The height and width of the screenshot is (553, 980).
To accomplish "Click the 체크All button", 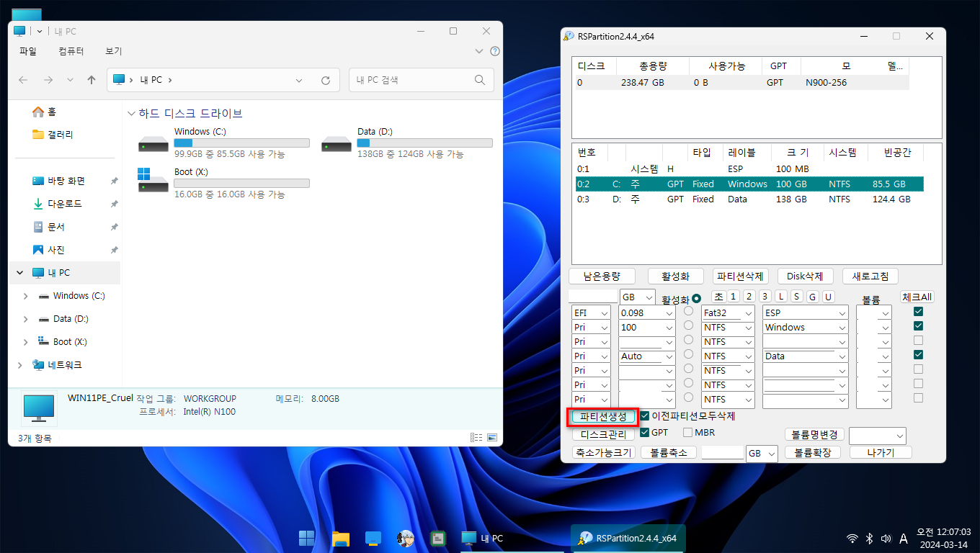I will point(917,297).
